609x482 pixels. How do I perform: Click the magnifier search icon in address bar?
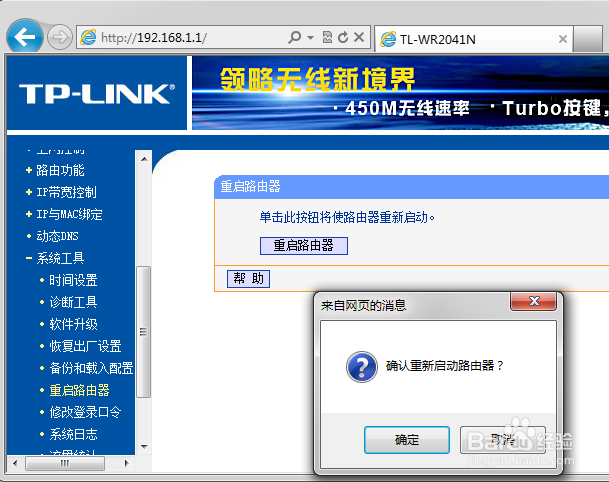pos(294,38)
